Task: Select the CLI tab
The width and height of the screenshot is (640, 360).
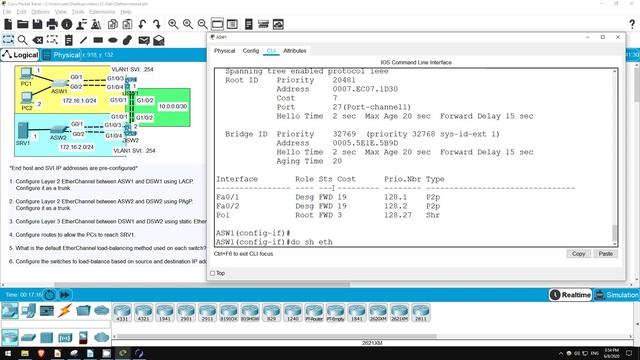Action: pos(271,51)
